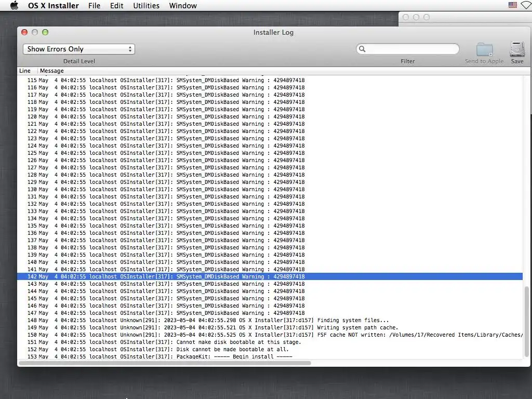Click first gray button of background window
Viewport: 532px width, 399px height.
tap(406, 17)
